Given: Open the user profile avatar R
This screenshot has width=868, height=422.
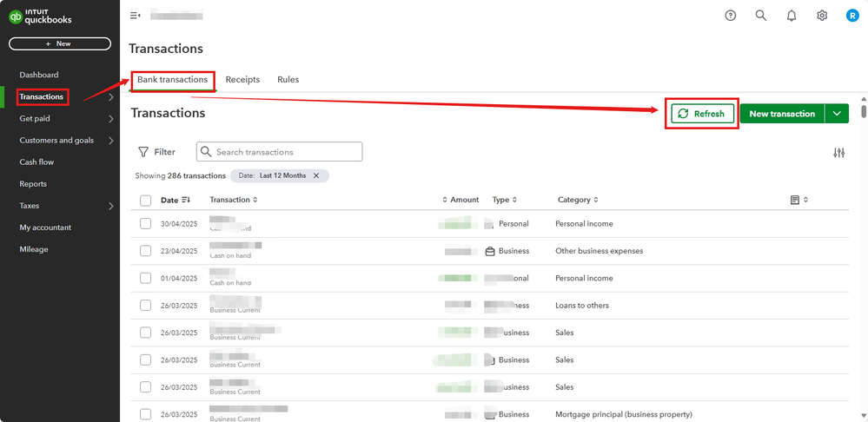Looking at the screenshot, I should click(852, 16).
